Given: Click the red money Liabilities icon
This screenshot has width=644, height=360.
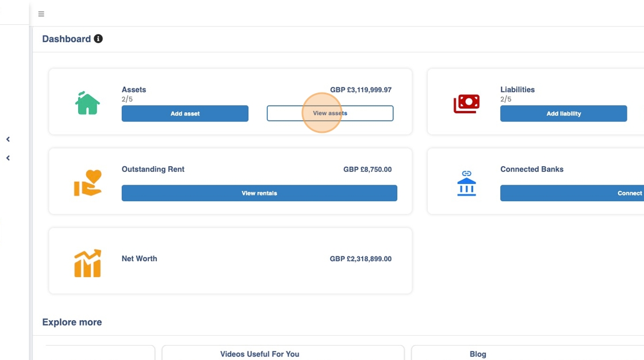Looking at the screenshot, I should 466,104.
